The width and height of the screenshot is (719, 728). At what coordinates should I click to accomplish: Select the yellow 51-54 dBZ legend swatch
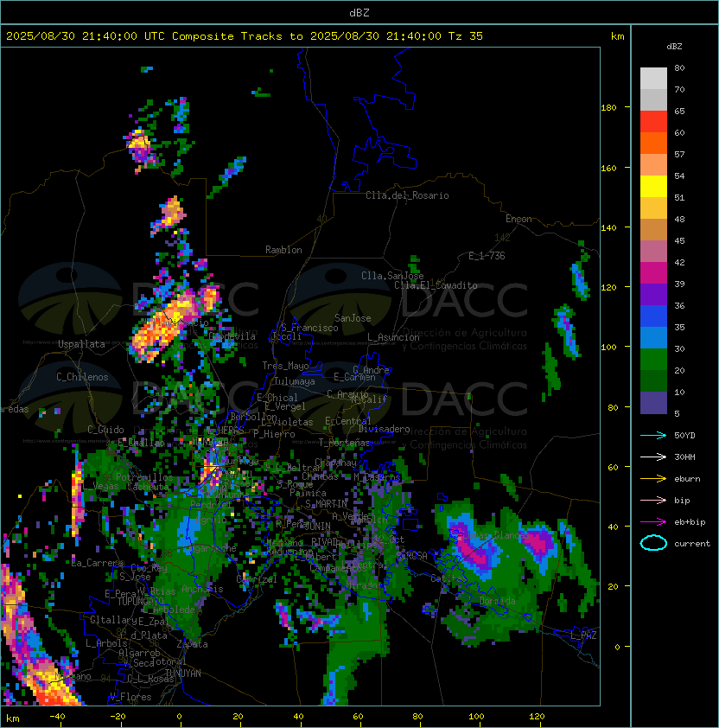(653, 187)
